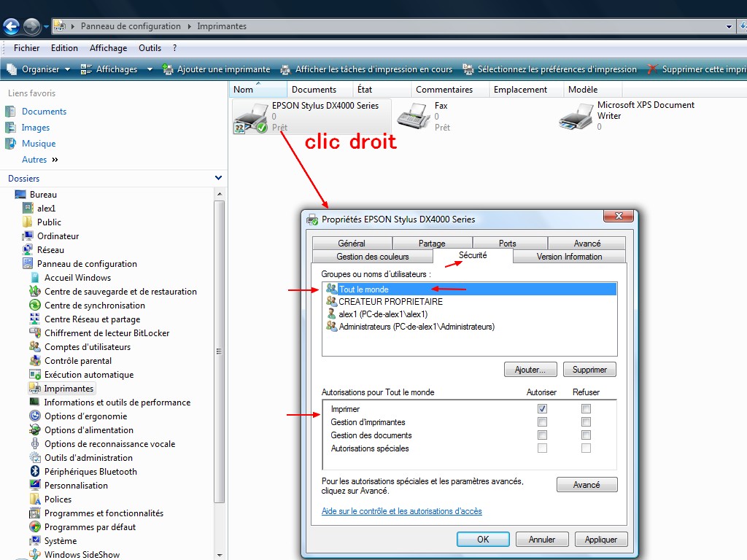The width and height of the screenshot is (747, 560).
Task: Open the Affichages dropdown arrow
Action: pyautogui.click(x=150, y=69)
